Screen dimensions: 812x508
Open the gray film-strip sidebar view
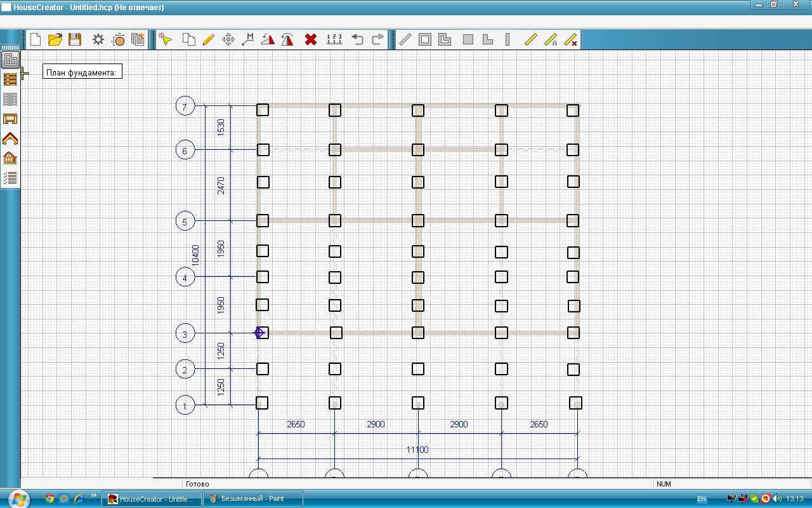10,99
